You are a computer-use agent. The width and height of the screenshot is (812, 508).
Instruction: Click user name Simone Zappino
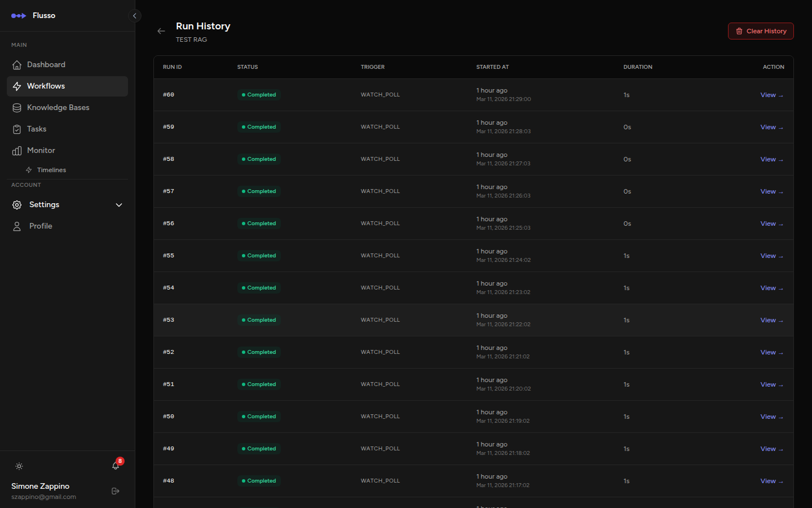pyautogui.click(x=40, y=486)
